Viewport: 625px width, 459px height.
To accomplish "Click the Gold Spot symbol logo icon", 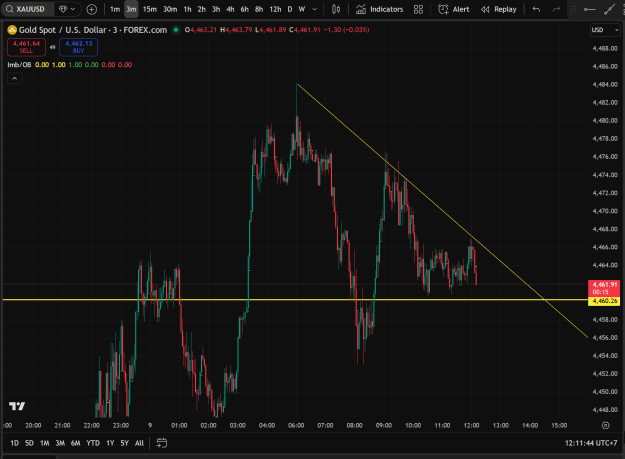I will [12, 30].
